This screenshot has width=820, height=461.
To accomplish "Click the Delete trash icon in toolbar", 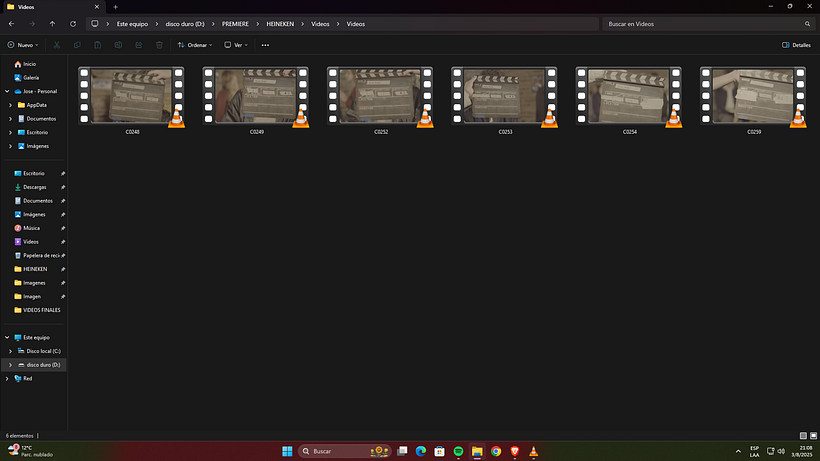I will point(160,45).
